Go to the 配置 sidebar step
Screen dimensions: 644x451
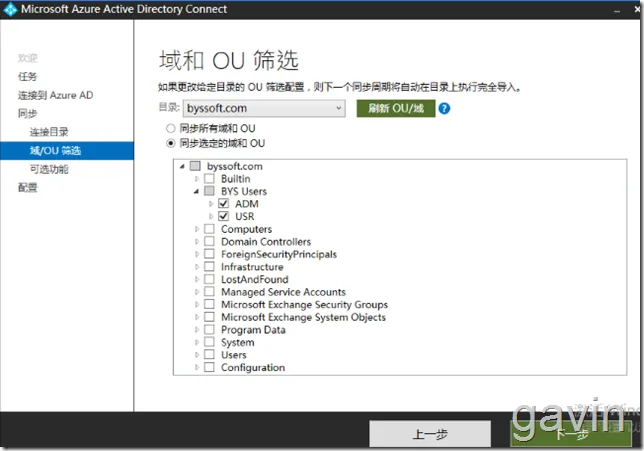[28, 188]
